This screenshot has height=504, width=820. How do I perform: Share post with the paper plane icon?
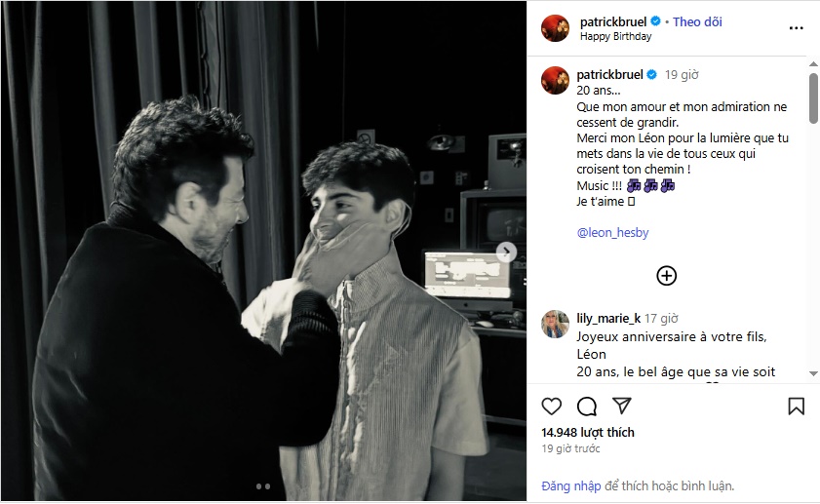coord(622,406)
